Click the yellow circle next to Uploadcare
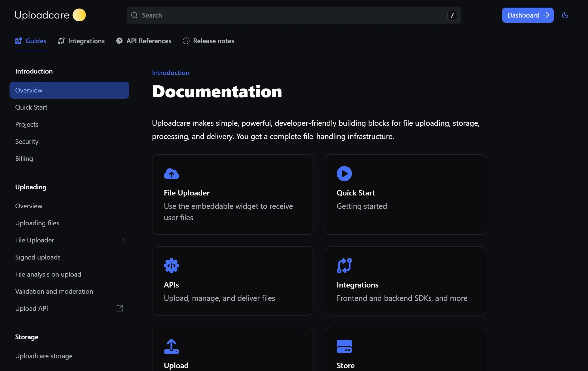The height and width of the screenshot is (371, 588). coord(79,15)
